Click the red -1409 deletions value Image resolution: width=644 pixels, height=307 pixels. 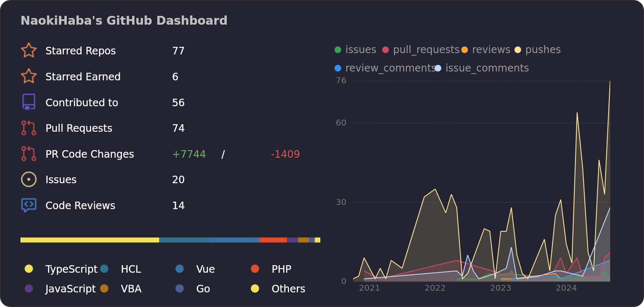click(x=285, y=154)
